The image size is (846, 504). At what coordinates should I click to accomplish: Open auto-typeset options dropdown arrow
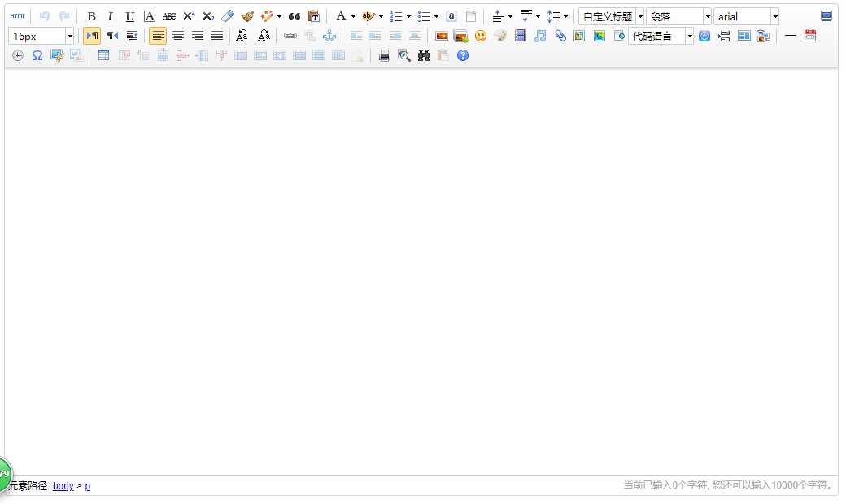pos(279,17)
